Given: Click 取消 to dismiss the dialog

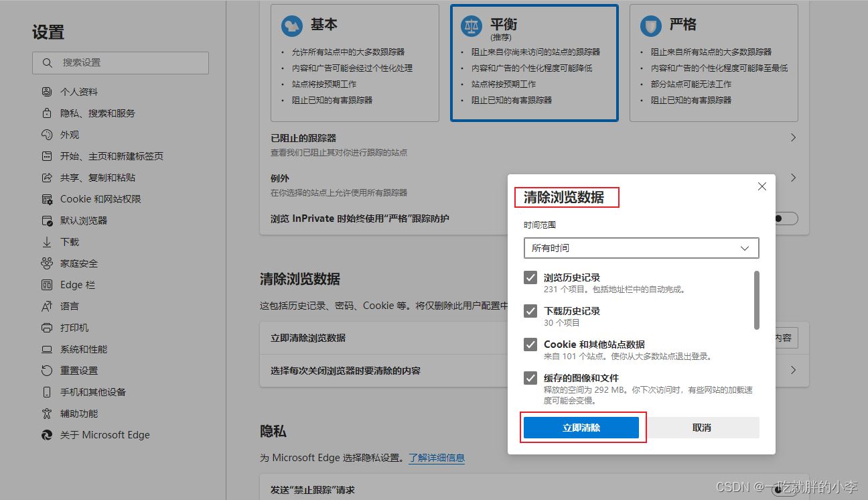Looking at the screenshot, I should pos(702,428).
